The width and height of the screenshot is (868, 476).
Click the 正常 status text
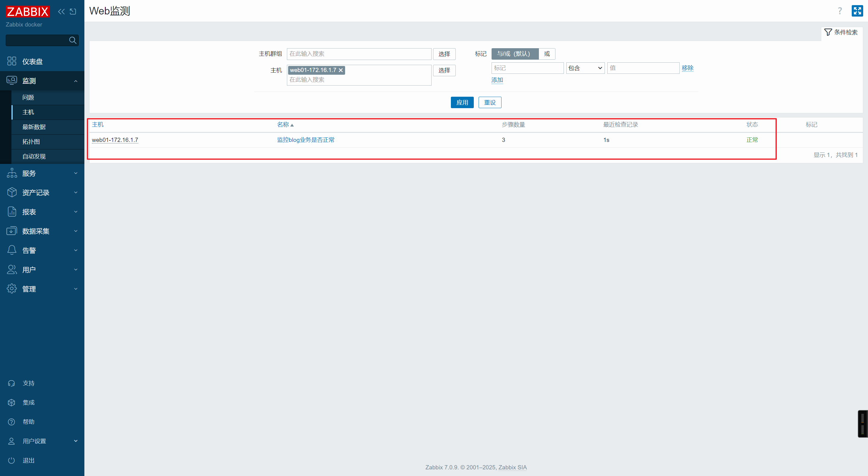point(752,140)
